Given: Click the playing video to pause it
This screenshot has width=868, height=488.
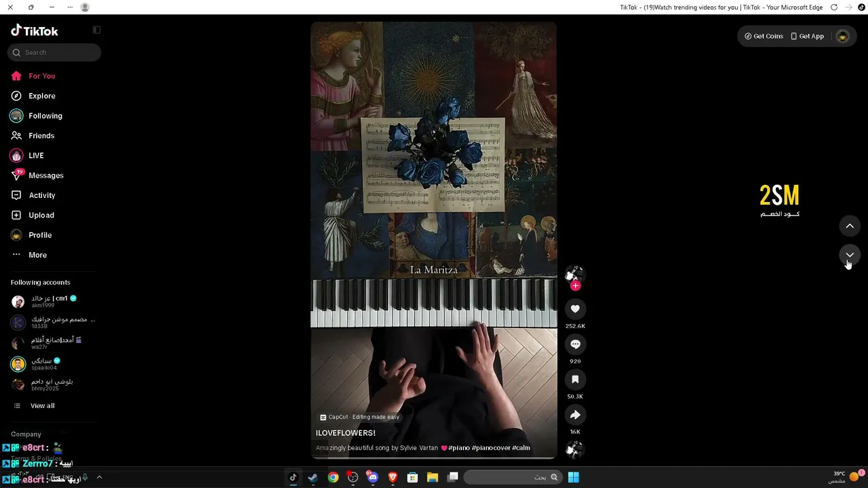Looking at the screenshot, I should pyautogui.click(x=433, y=240).
